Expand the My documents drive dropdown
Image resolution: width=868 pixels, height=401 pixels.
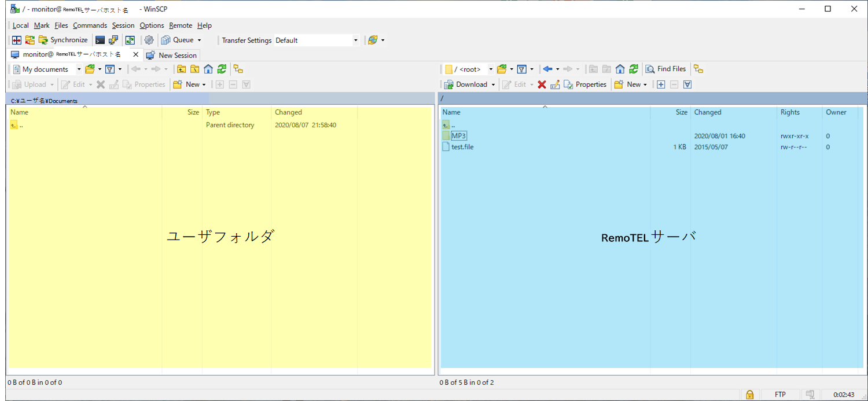[79, 69]
